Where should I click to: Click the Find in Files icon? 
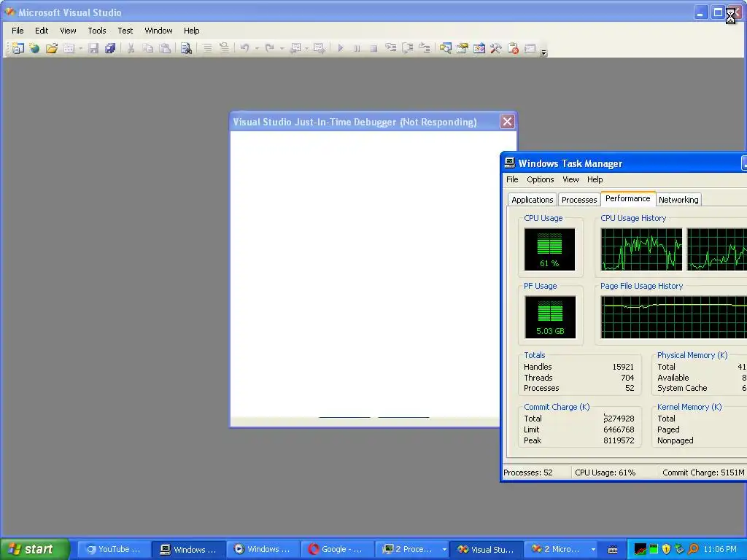coord(186,48)
